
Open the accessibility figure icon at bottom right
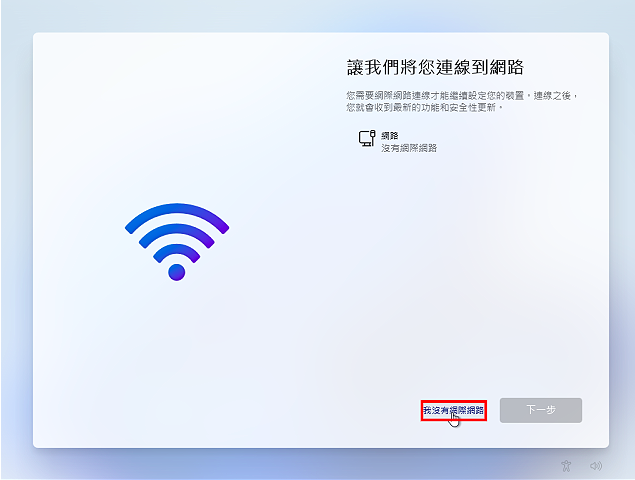click(x=566, y=466)
